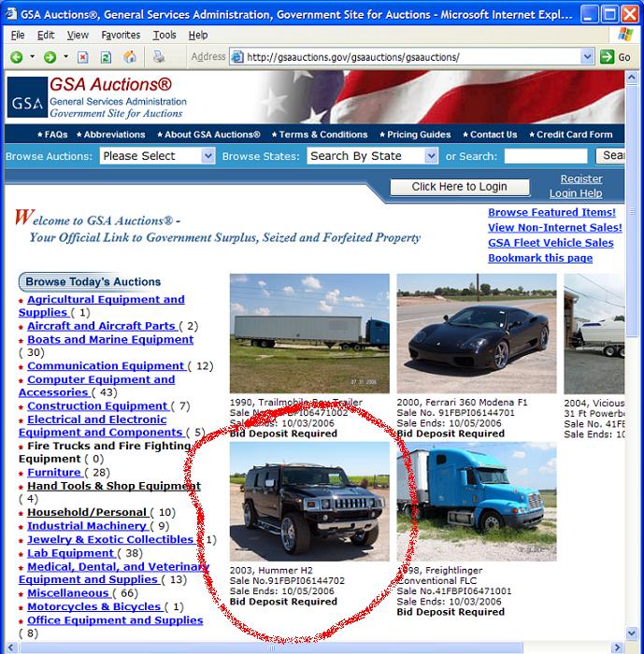The height and width of the screenshot is (654, 644).
Task: Open the Search By State dropdown
Action: pyautogui.click(x=372, y=156)
